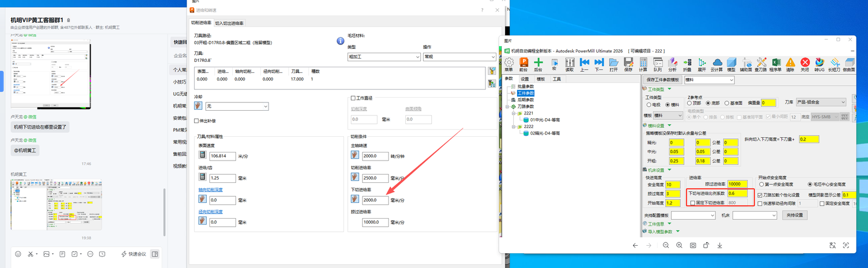Select the 电极 radio button

coord(649,105)
